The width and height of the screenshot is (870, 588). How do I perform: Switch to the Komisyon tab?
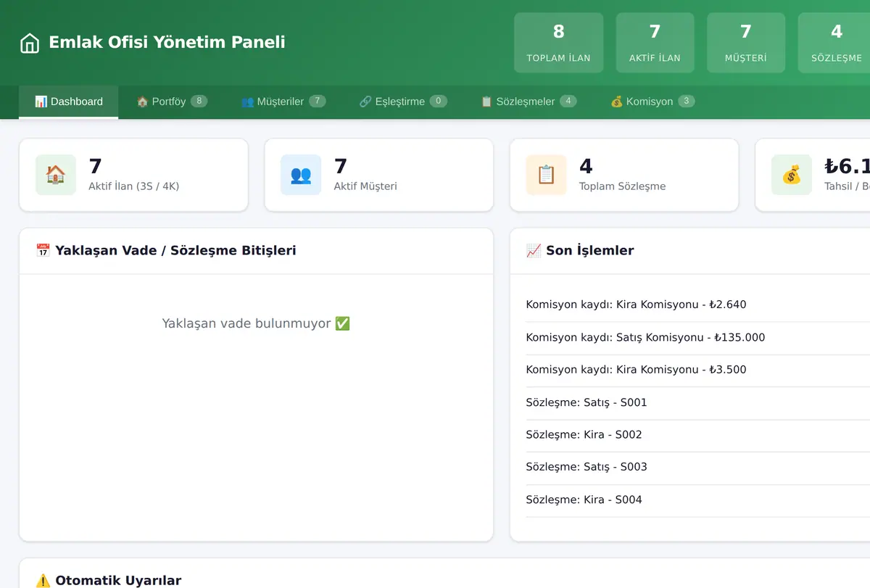(x=652, y=102)
